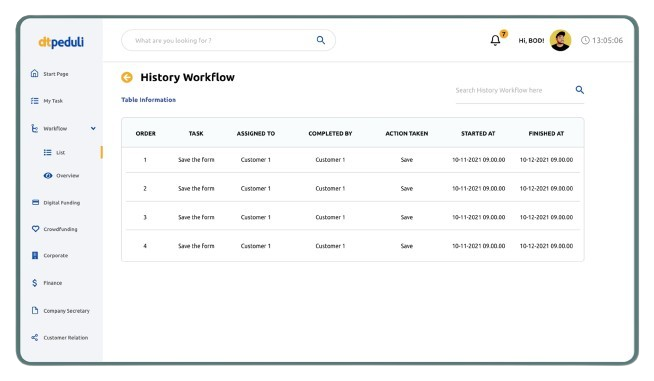Click the Crowdfunding heart icon
This screenshot has height=381, width=654.
pos(35,229)
